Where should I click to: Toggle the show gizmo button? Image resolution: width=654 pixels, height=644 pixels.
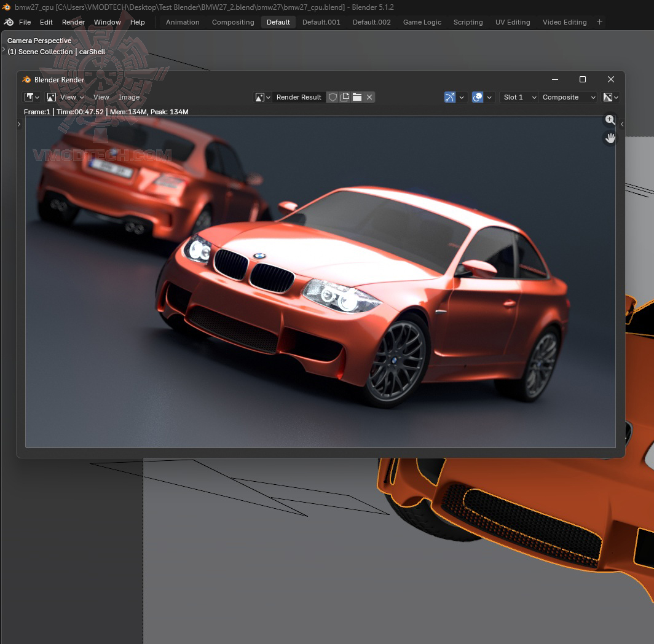(450, 97)
